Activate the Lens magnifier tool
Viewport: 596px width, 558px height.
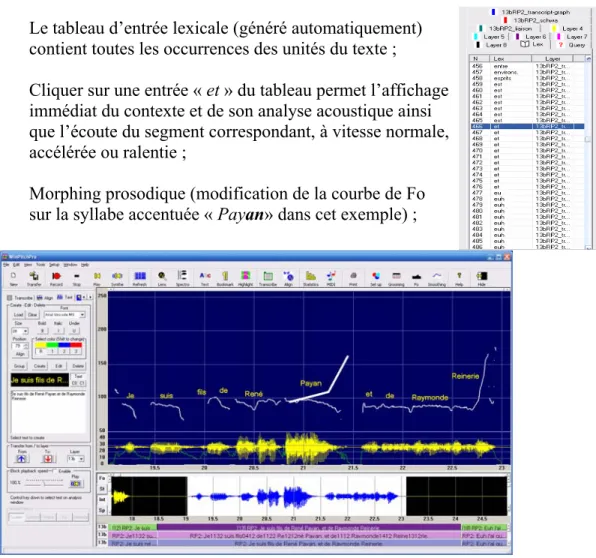162,278
